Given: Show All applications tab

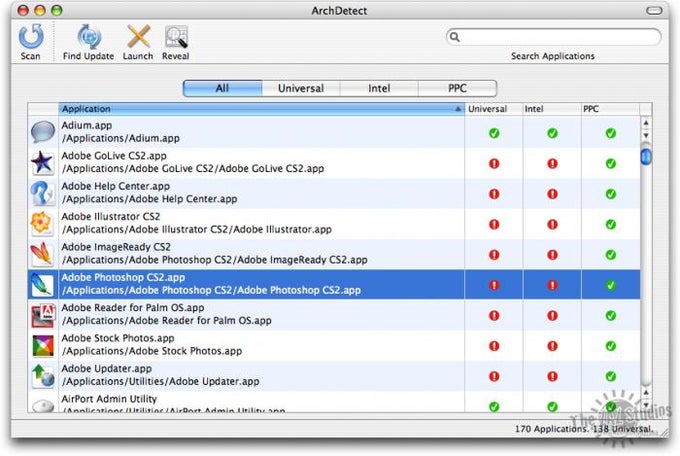Looking at the screenshot, I should 222,89.
